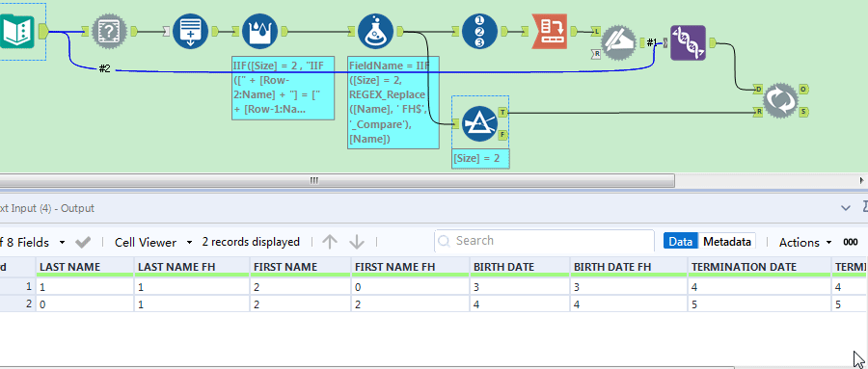The image size is (868, 369).
Task: Select the Formula flask tool
Action: [x=376, y=32]
